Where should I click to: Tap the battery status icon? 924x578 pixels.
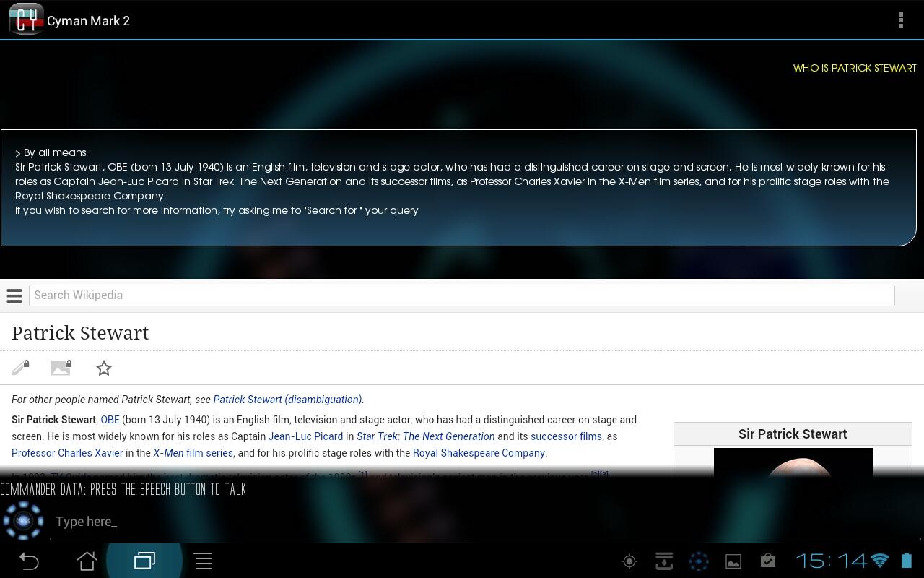pos(907,561)
